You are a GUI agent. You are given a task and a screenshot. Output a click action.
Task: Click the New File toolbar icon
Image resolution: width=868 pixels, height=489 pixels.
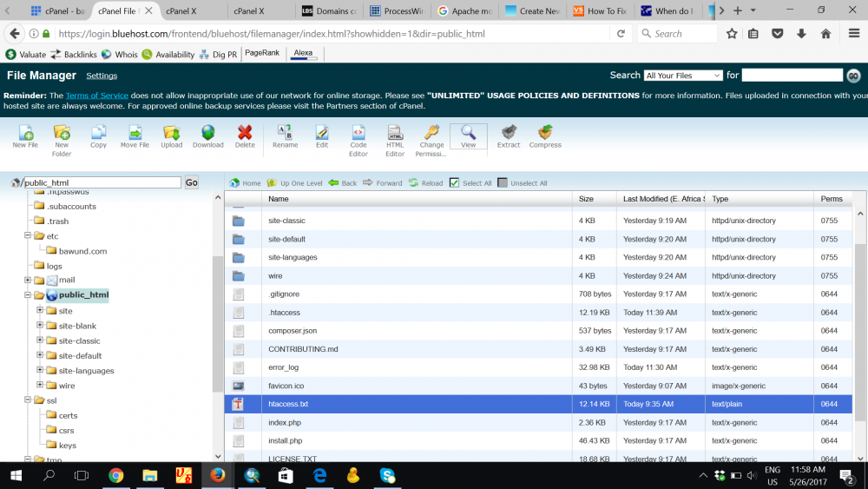pos(25,135)
